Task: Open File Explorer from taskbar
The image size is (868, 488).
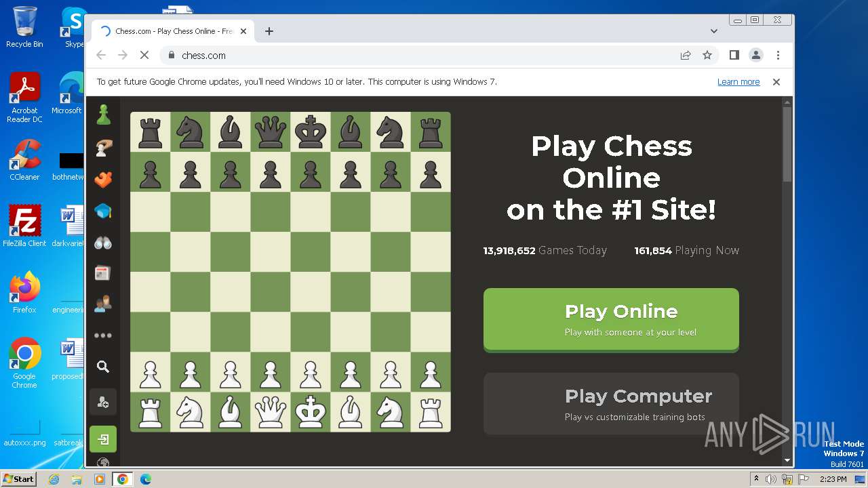Action: pyautogui.click(x=77, y=479)
